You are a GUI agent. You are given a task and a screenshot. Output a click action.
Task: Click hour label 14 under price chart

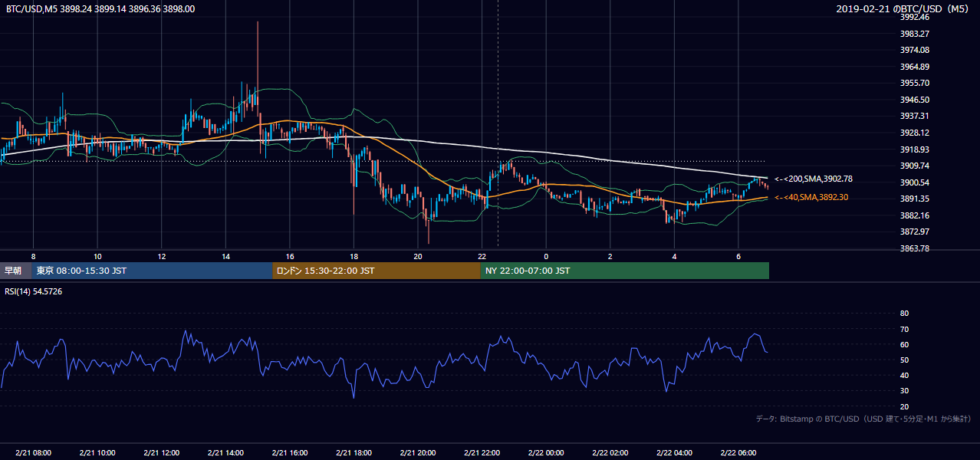(225, 256)
